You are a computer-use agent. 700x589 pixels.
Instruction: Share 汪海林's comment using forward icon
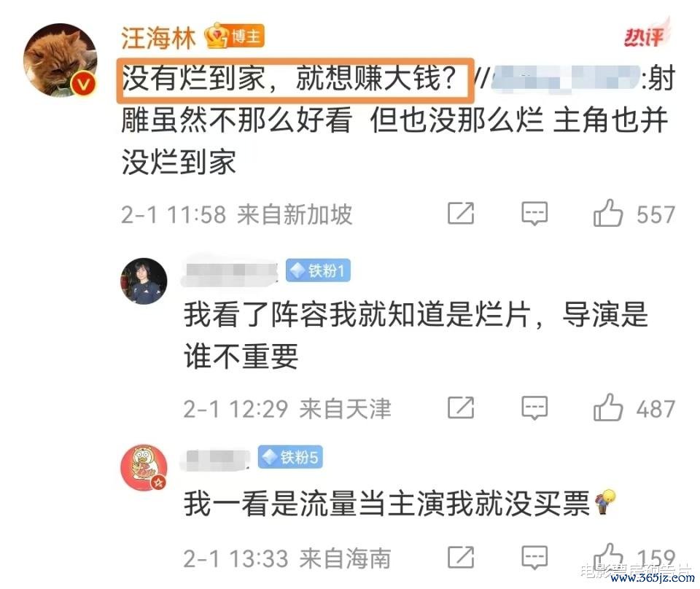[x=461, y=214]
